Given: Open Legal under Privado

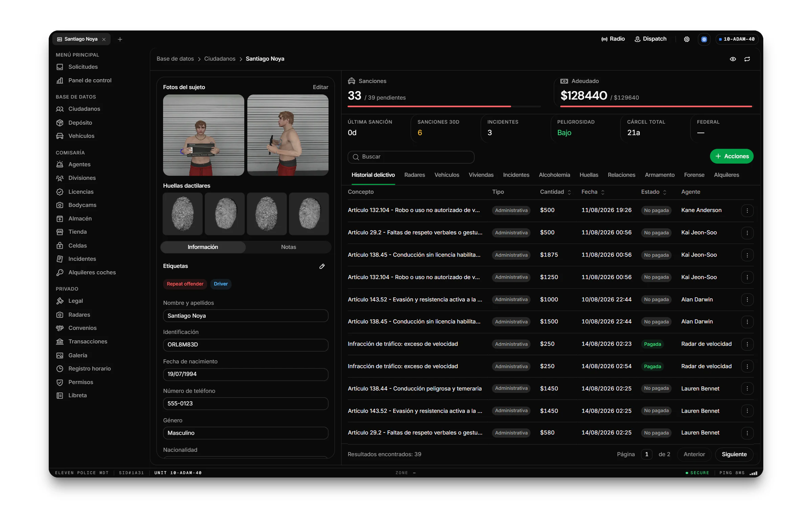Looking at the screenshot, I should (75, 301).
